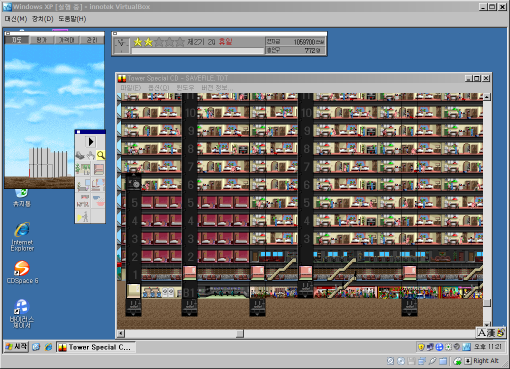Choose the hotel room construction tool

[x=98, y=184]
